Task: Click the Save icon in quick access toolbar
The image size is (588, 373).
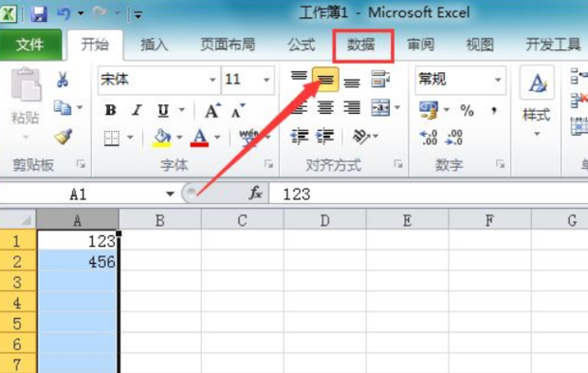Action: coord(39,14)
